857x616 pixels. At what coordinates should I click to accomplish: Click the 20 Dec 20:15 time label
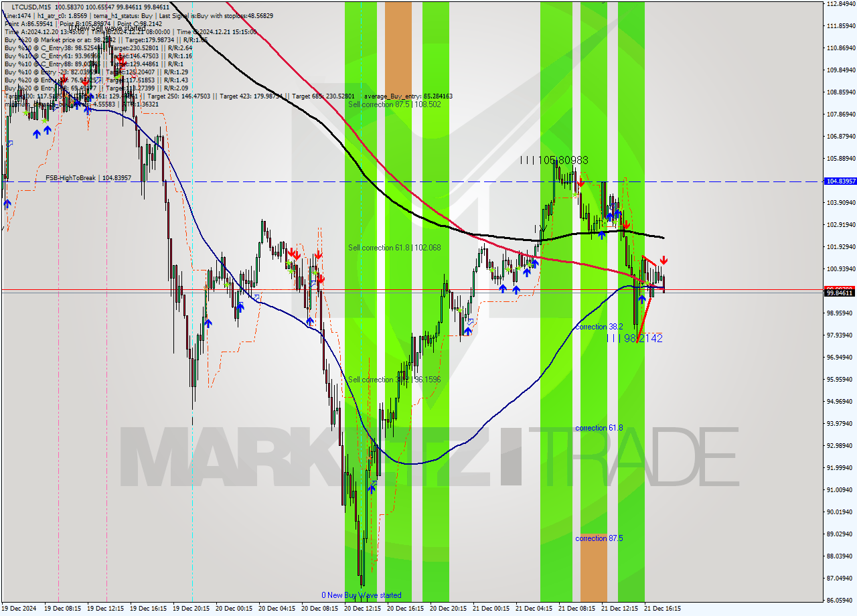tap(448, 609)
